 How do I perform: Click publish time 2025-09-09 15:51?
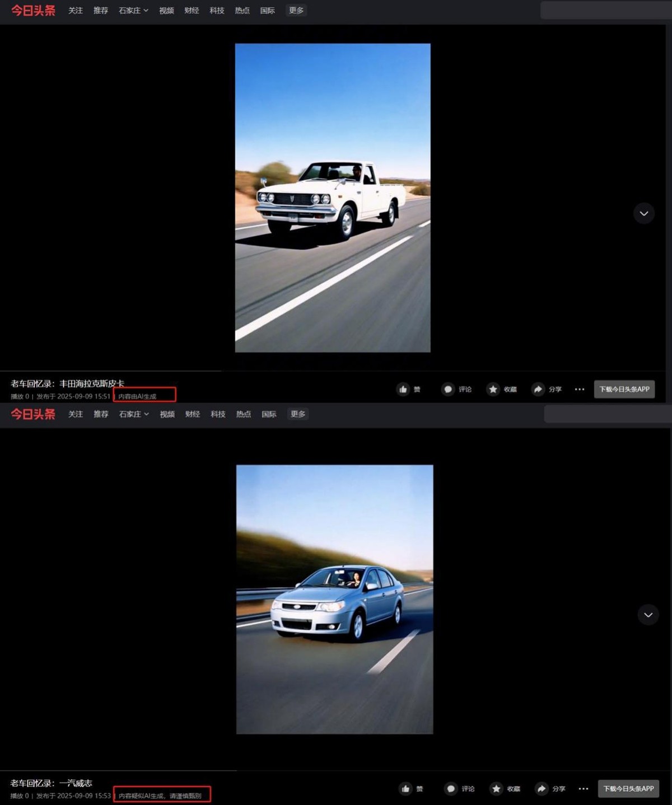83,396
